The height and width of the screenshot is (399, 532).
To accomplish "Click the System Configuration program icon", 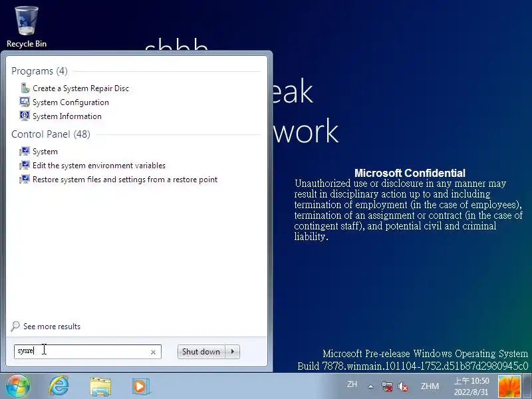I will tap(25, 102).
